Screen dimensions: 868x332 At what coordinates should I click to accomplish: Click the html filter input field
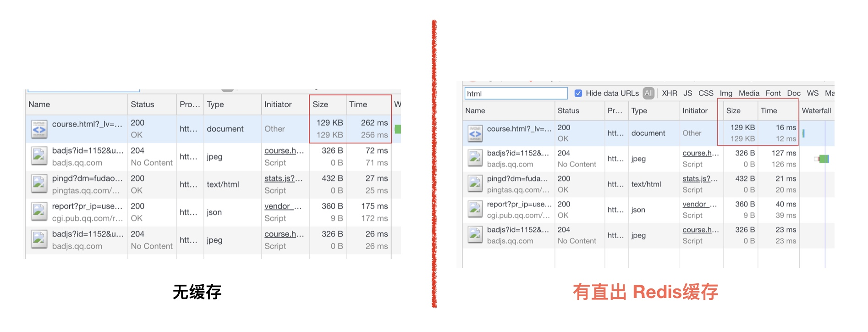516,94
